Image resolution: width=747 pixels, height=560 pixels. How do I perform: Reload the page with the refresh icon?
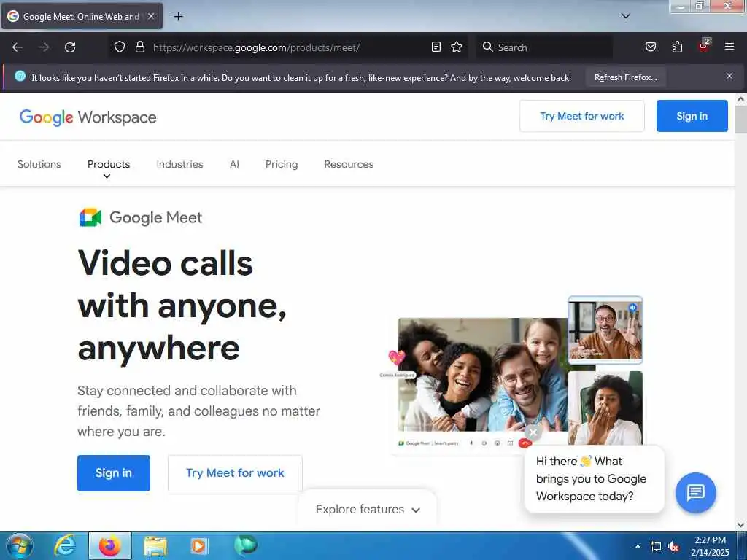[70, 47]
